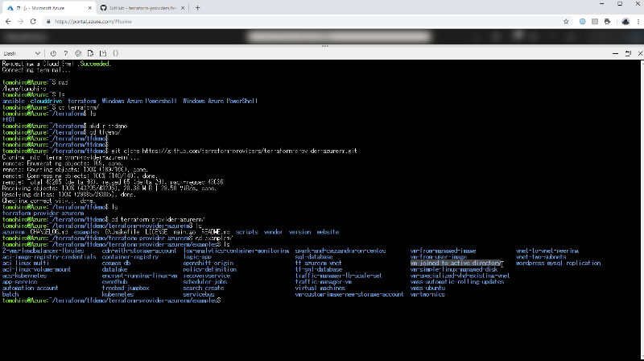
Task: Open the Chrome profile avatar
Action: point(625,22)
